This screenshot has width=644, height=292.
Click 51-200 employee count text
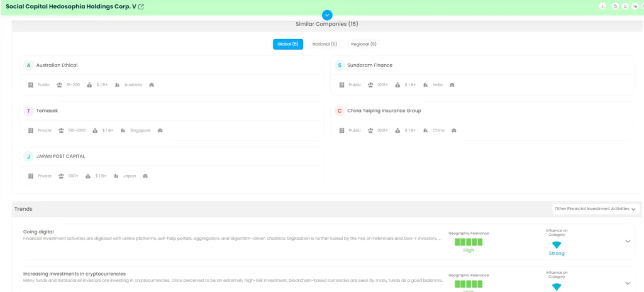[x=73, y=85]
